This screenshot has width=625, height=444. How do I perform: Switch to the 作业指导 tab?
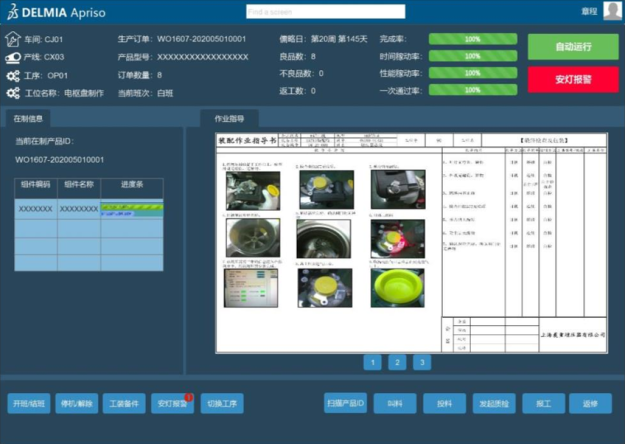click(229, 119)
